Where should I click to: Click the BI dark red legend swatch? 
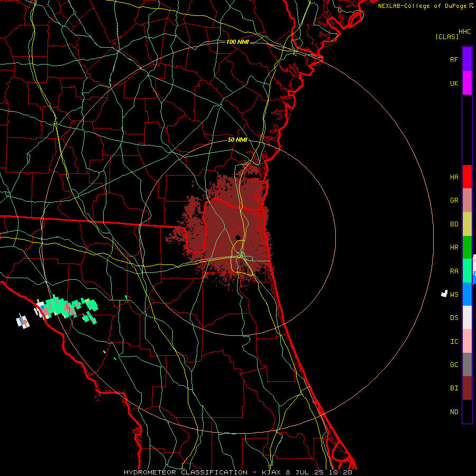467,388
